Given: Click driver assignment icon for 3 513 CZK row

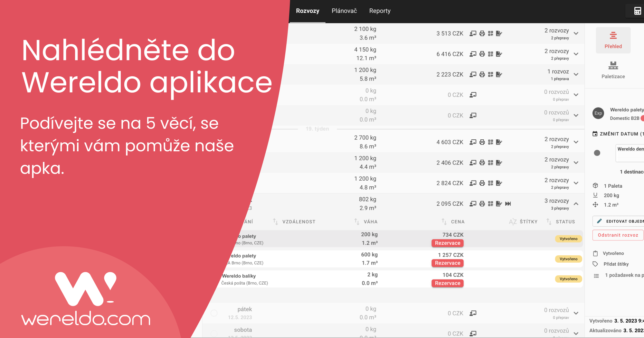Looking at the screenshot, I should [x=473, y=33].
